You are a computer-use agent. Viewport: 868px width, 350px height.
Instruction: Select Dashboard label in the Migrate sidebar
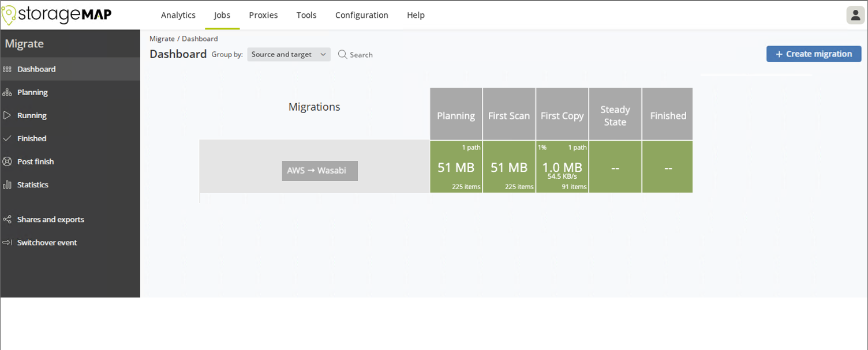pos(36,69)
